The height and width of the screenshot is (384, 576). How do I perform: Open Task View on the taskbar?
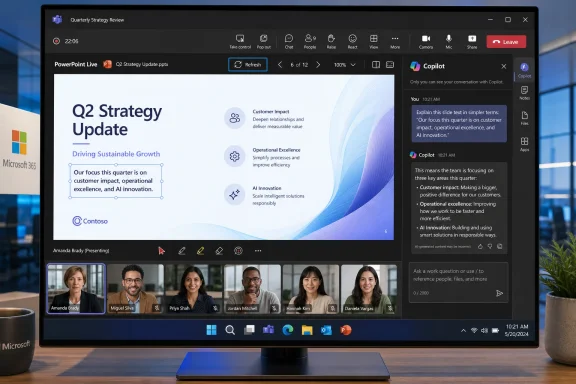[x=249, y=330]
